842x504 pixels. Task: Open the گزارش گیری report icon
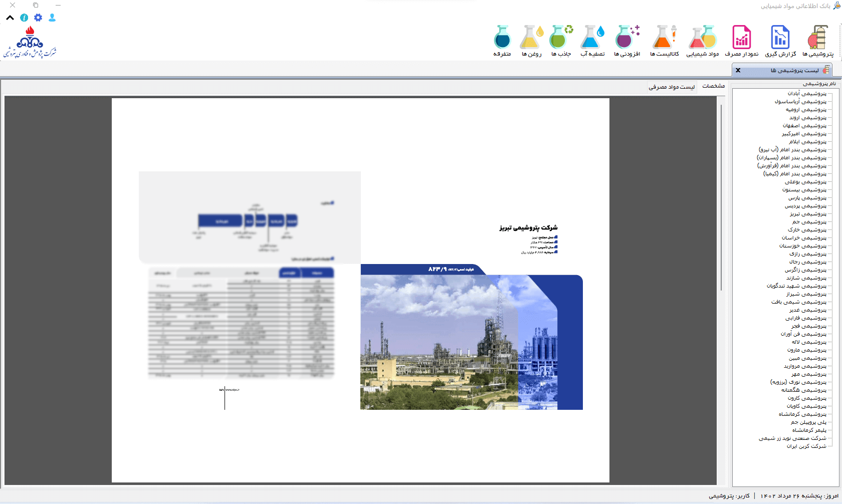(x=780, y=41)
